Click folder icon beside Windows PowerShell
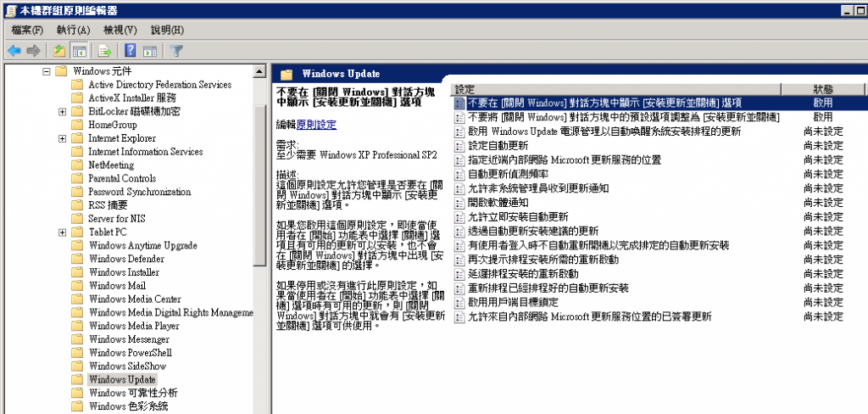Image resolution: width=868 pixels, height=414 pixels. (x=77, y=352)
